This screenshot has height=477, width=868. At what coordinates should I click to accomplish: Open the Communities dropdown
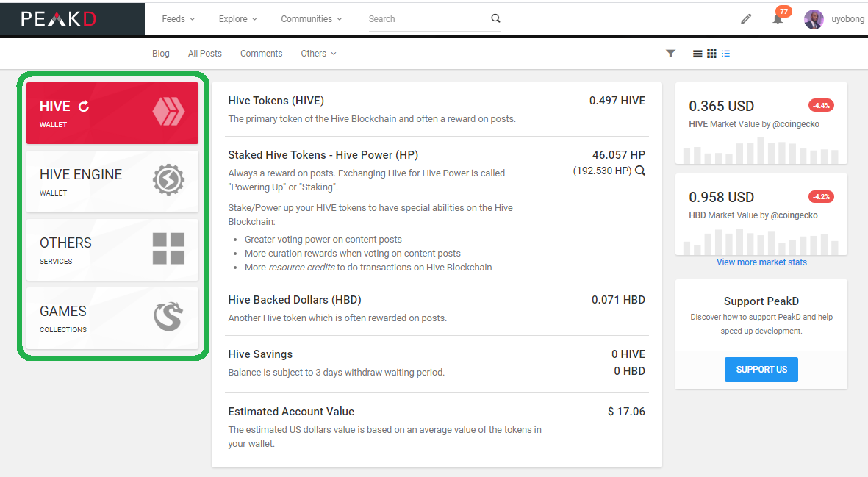(x=312, y=19)
